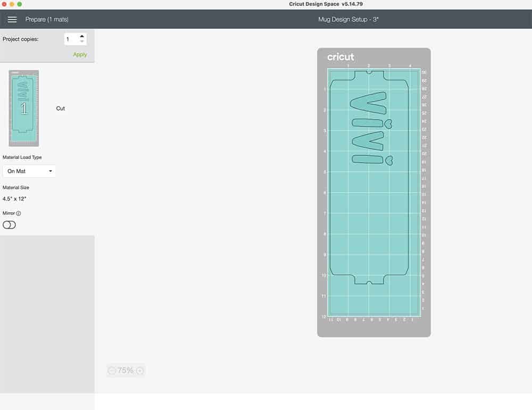This screenshot has width=532, height=410.
Task: Click the green macOS fullscreen button
Action: click(19, 4)
